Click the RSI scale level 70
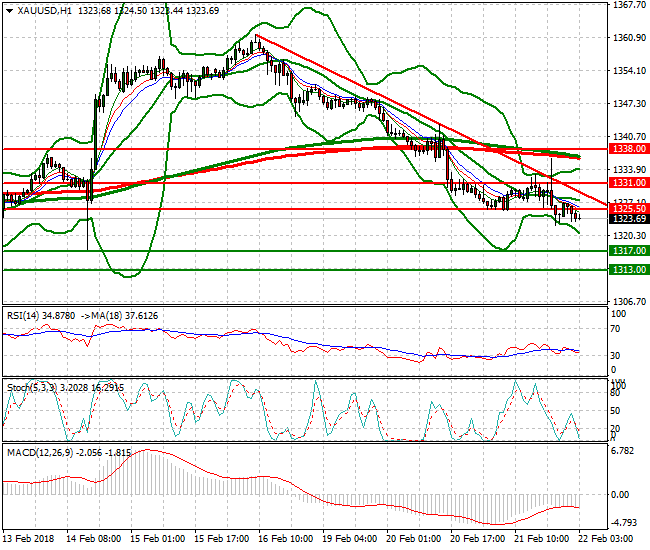 616,329
